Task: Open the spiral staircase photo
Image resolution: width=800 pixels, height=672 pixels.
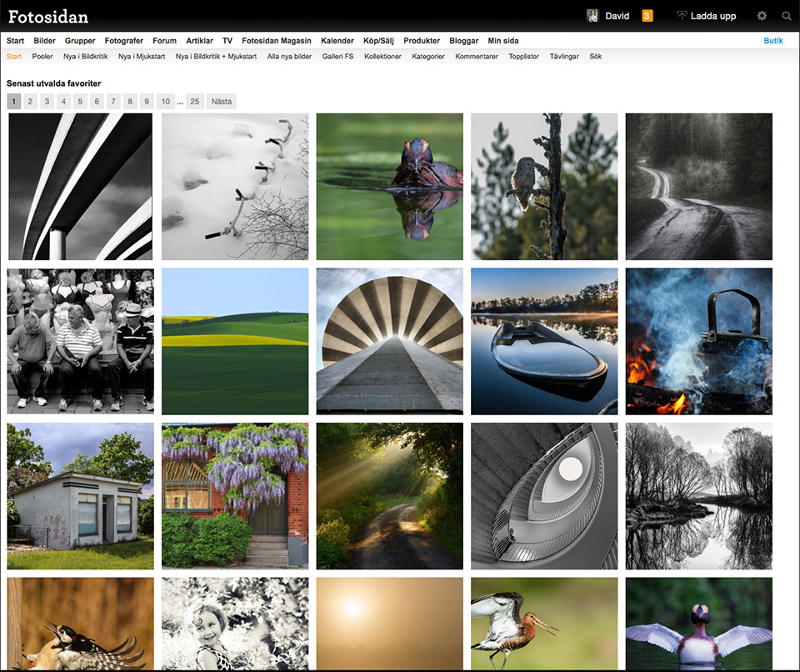Action: coord(544,496)
